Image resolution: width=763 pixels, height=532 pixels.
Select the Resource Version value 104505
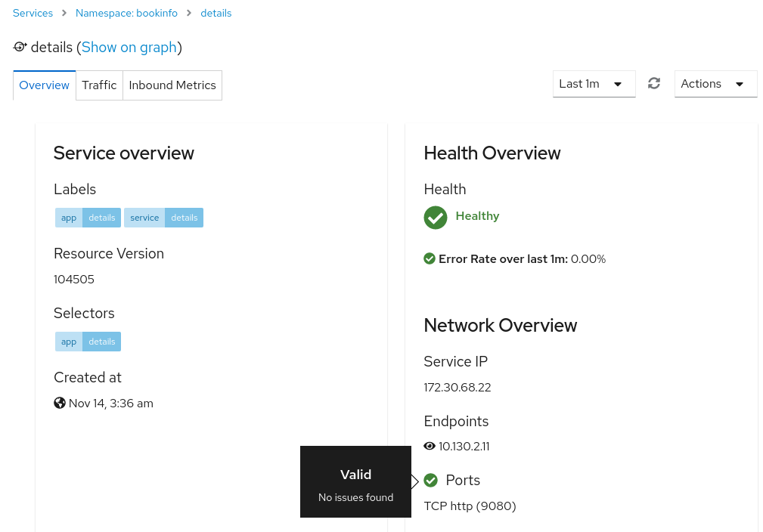[74, 279]
